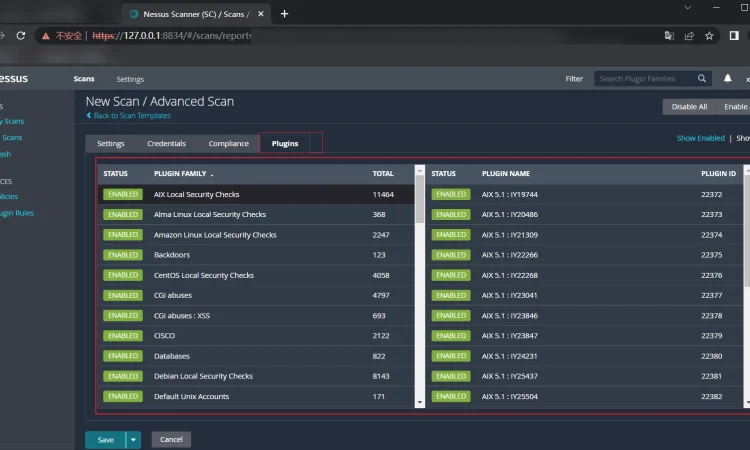Click the search magnifier icon
Screen dimensions: 750x450
pos(702,78)
